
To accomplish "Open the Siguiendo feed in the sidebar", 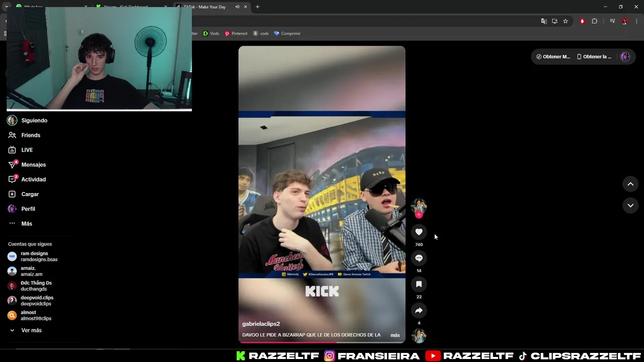I will pos(34,121).
